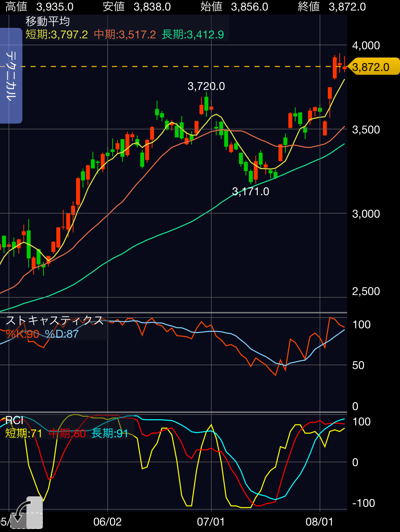The height and width of the screenshot is (532, 400).
Task: Select the 移動平均 indicator label
Action: 48,21
